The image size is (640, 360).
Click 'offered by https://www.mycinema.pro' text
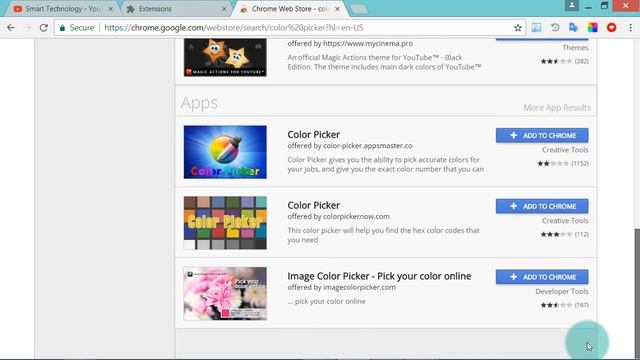[350, 43]
